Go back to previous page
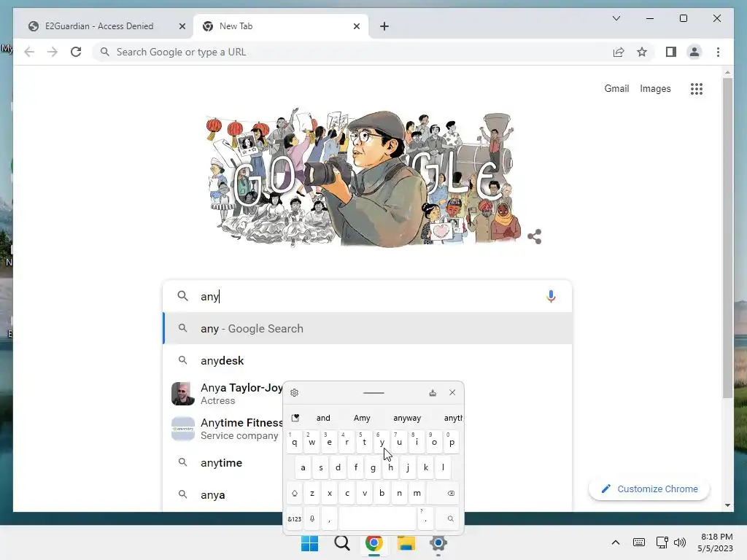747x560 pixels. pos(29,52)
